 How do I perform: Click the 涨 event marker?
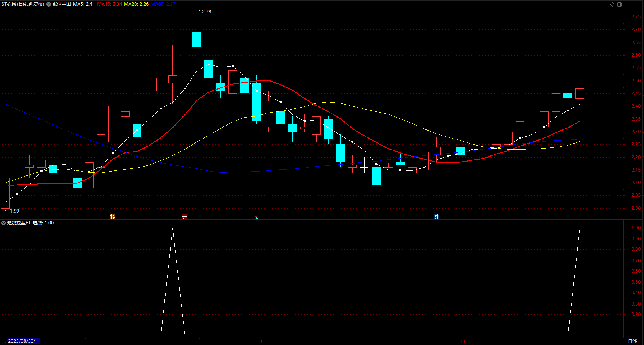pos(184,217)
